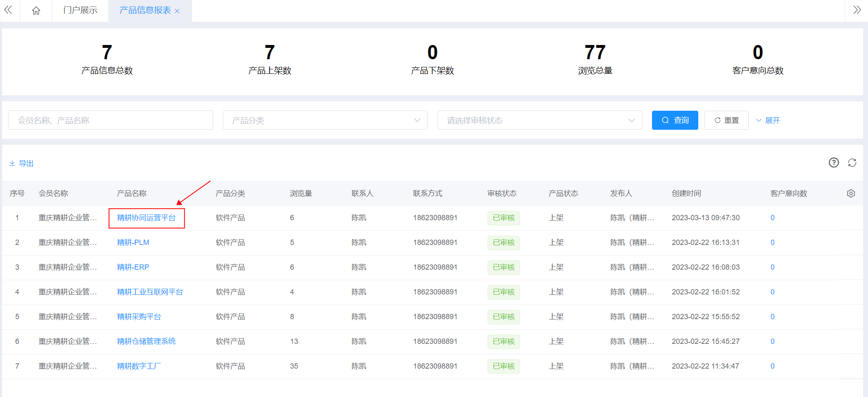
Task: Open the help question mark icon
Action: pyautogui.click(x=834, y=163)
